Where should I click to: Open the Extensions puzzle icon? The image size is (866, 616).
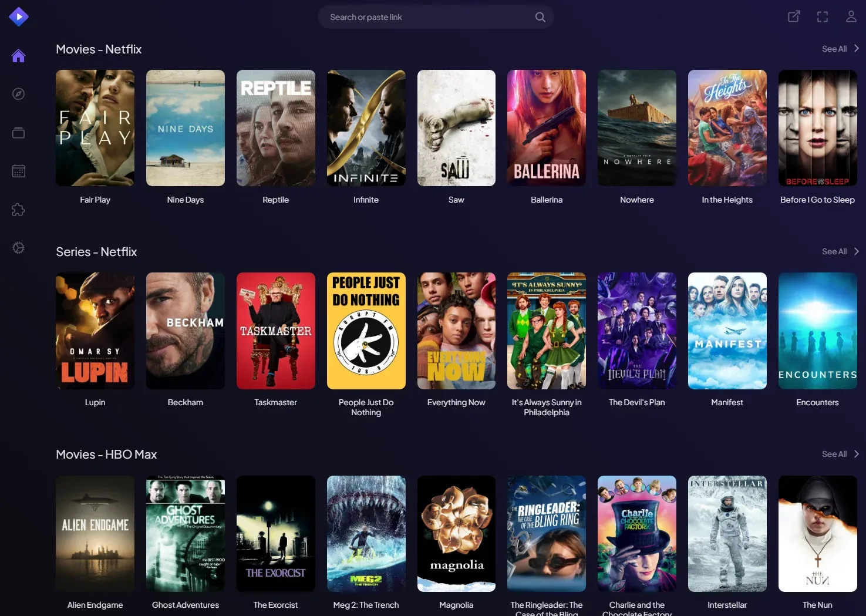point(18,209)
